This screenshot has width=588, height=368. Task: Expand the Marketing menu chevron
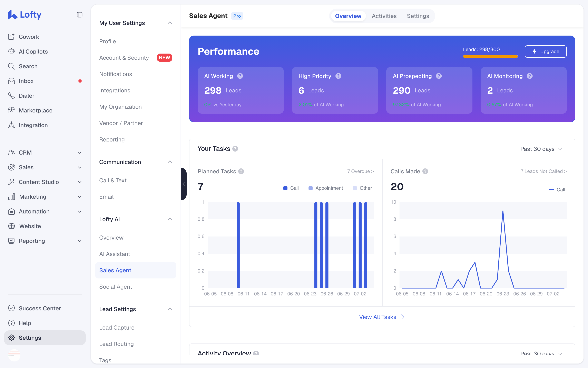tap(79, 197)
